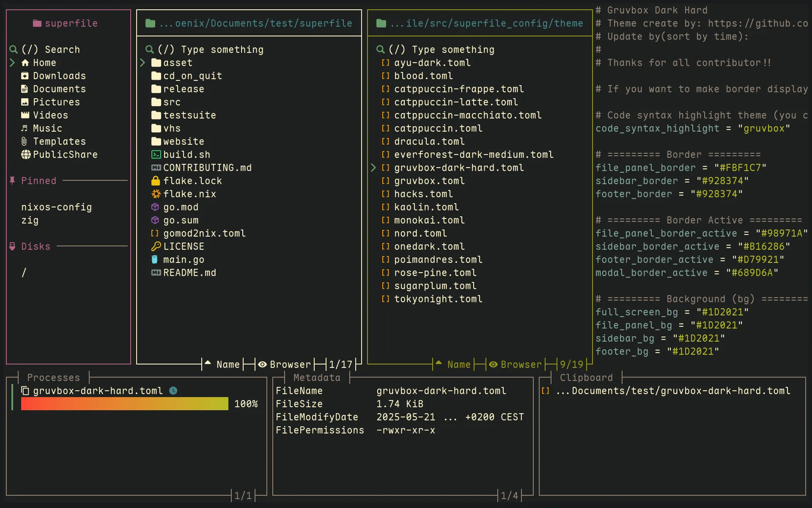Select the Processes panel header
The width and height of the screenshot is (812, 508).
click(53, 378)
